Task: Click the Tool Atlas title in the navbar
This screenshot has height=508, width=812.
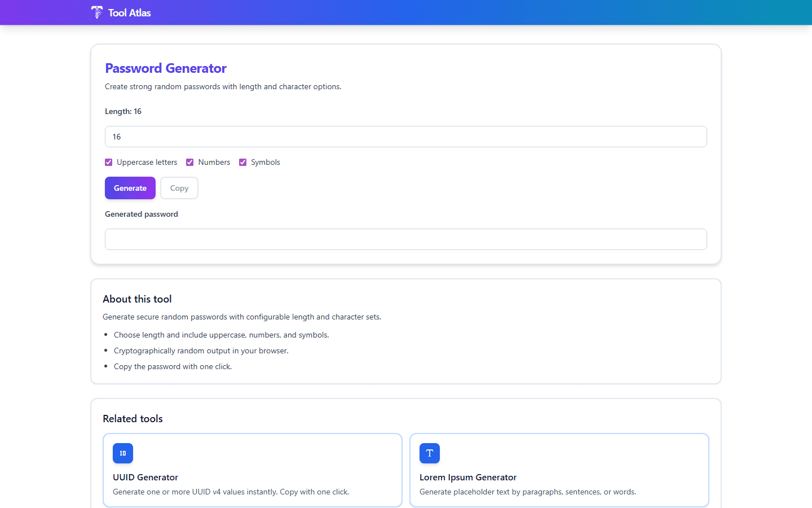Action: point(131,12)
